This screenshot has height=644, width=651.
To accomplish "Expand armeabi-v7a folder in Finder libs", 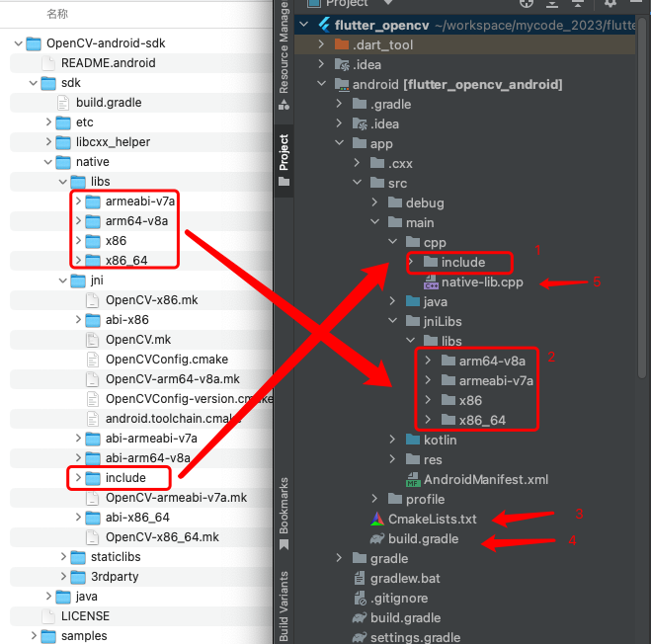I will 78,201.
